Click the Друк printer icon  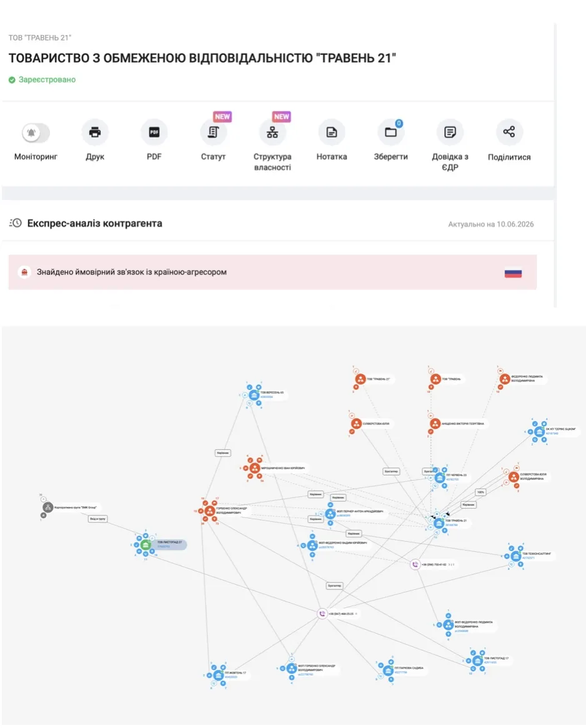click(x=95, y=132)
